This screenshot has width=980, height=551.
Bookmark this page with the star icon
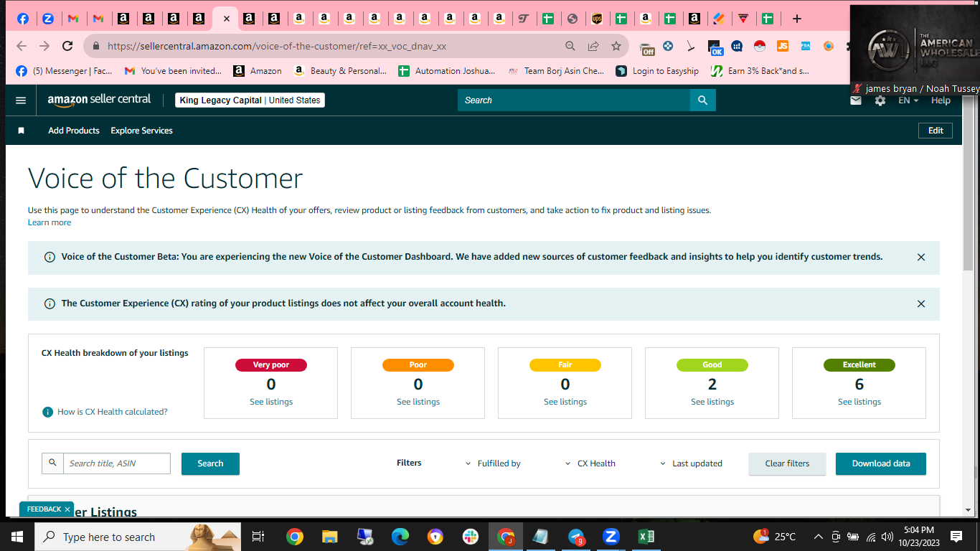tap(616, 46)
